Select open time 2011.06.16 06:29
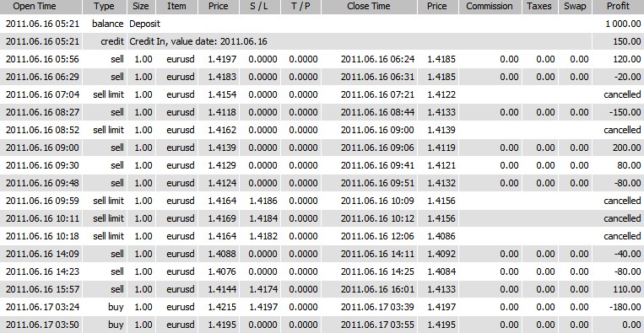This screenshot has height=333, width=644. (x=42, y=77)
